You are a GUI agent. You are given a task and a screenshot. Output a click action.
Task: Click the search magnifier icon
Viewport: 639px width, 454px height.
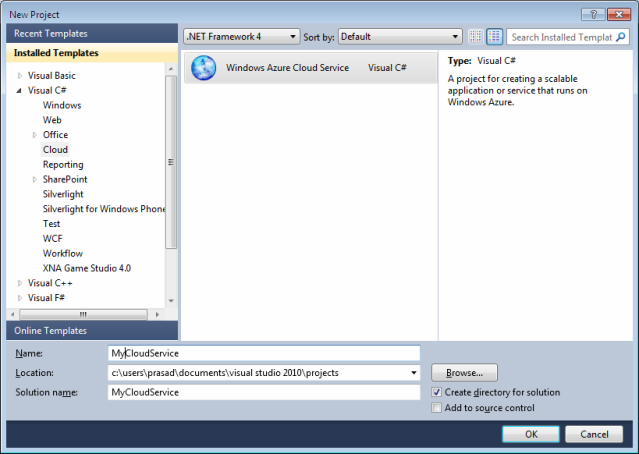[x=621, y=37]
